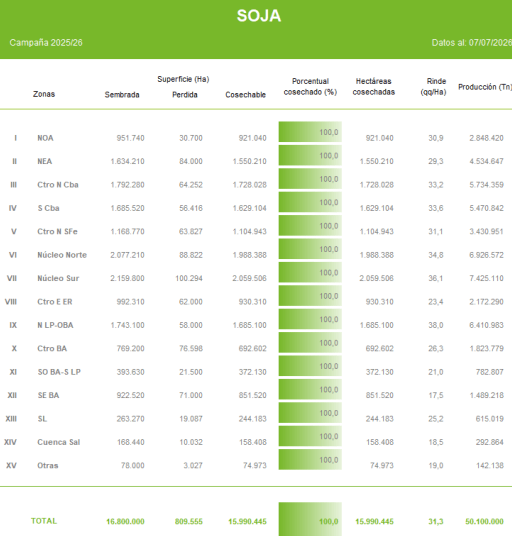Select the 'S Cba' zone name
Image resolution: width=512 pixels, height=536 pixels.
tap(48, 208)
